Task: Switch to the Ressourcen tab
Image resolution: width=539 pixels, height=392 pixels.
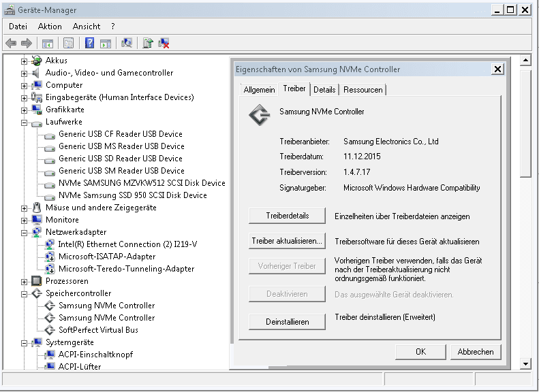Action: [x=363, y=90]
